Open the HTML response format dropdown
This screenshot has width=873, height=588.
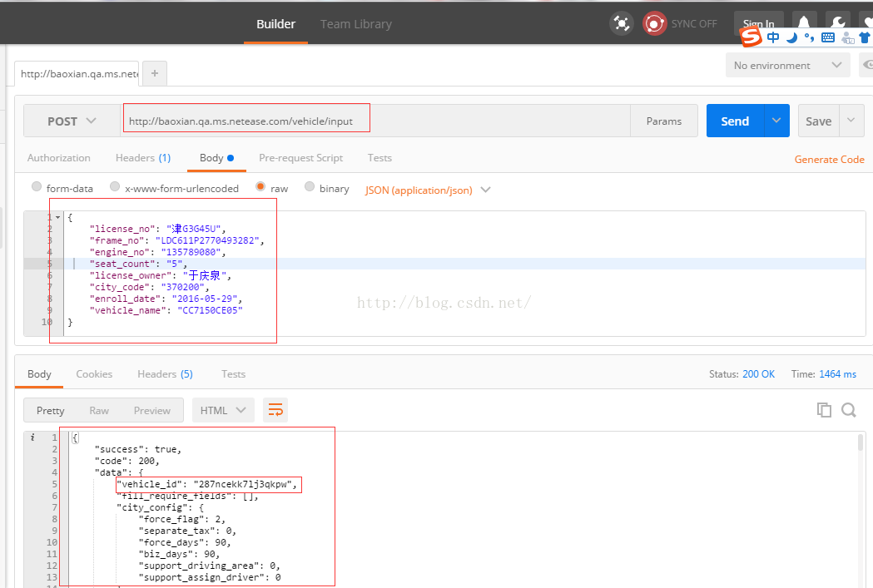click(x=223, y=411)
